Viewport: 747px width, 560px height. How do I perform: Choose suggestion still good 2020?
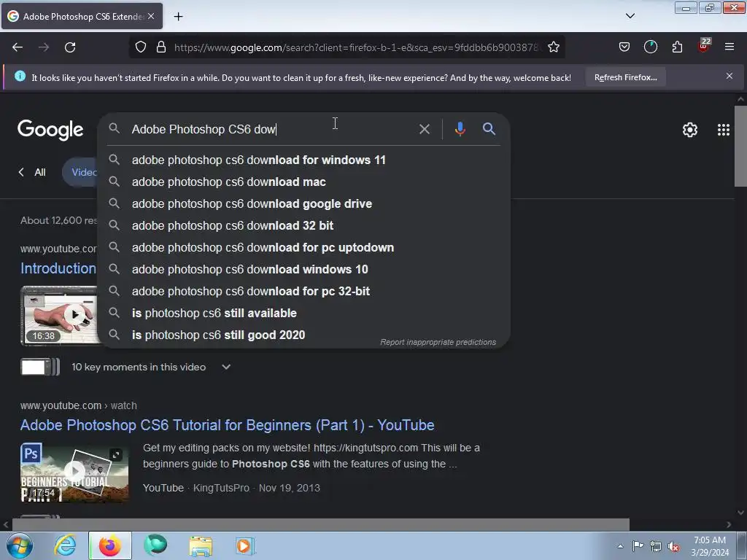click(304, 335)
